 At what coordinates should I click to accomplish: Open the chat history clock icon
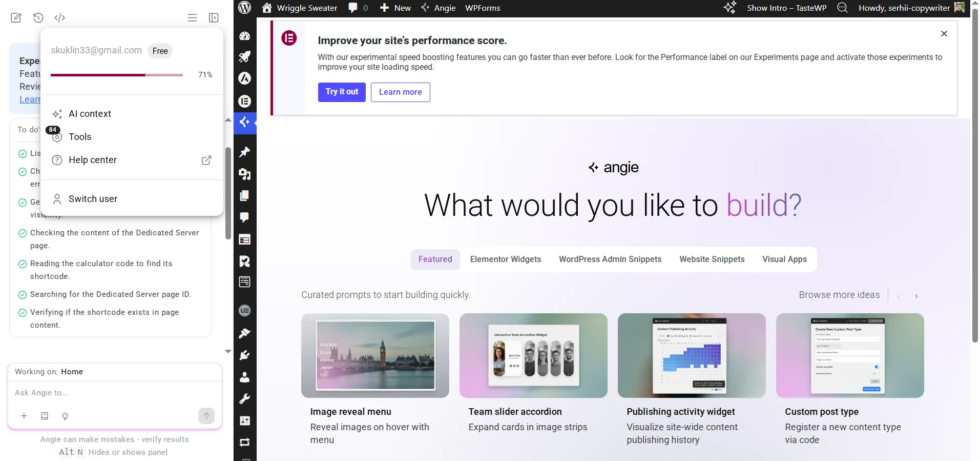click(x=38, y=18)
